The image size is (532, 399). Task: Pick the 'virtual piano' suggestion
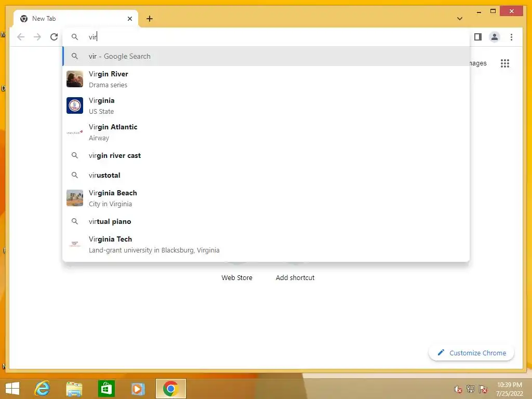pos(266,221)
